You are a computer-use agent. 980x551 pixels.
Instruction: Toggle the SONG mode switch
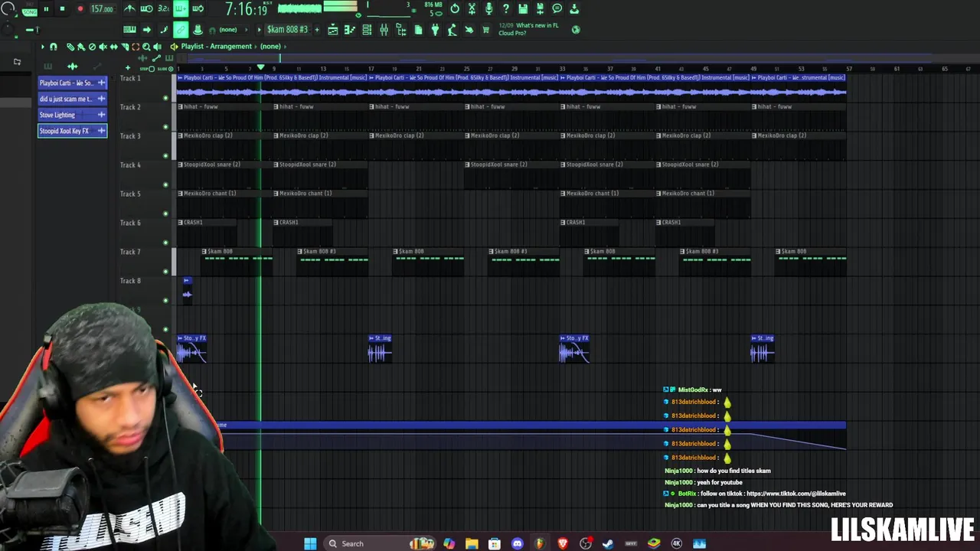(x=29, y=12)
